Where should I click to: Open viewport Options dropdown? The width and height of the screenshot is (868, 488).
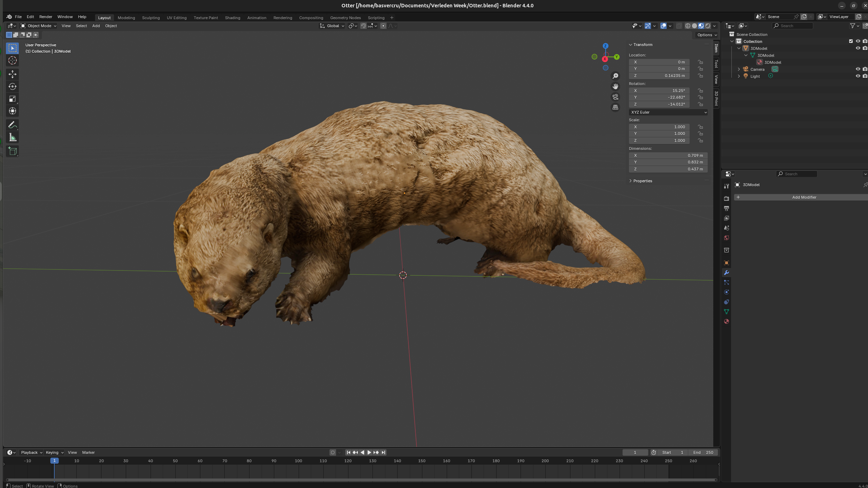(707, 35)
